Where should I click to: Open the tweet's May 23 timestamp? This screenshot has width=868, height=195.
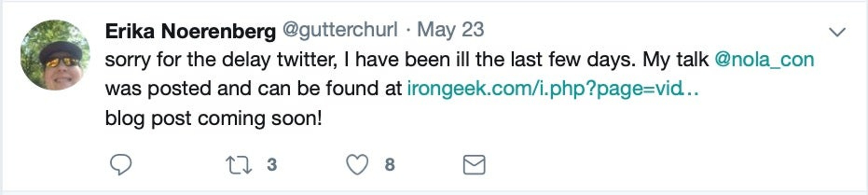[450, 30]
